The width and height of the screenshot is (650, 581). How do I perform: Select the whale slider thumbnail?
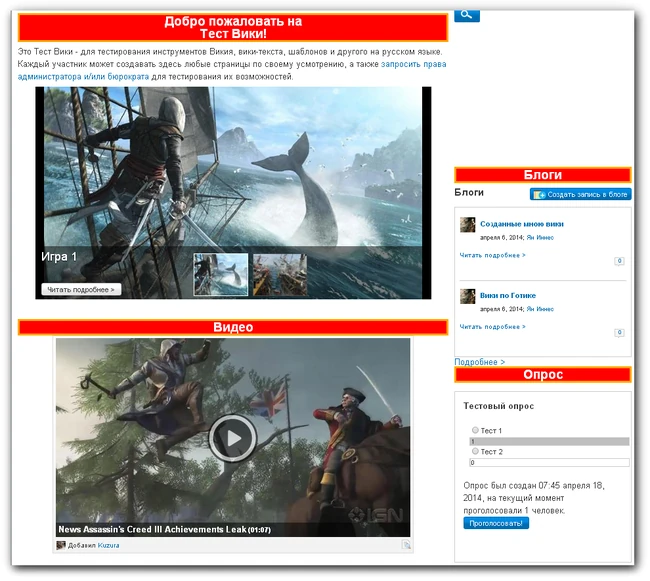click(221, 275)
